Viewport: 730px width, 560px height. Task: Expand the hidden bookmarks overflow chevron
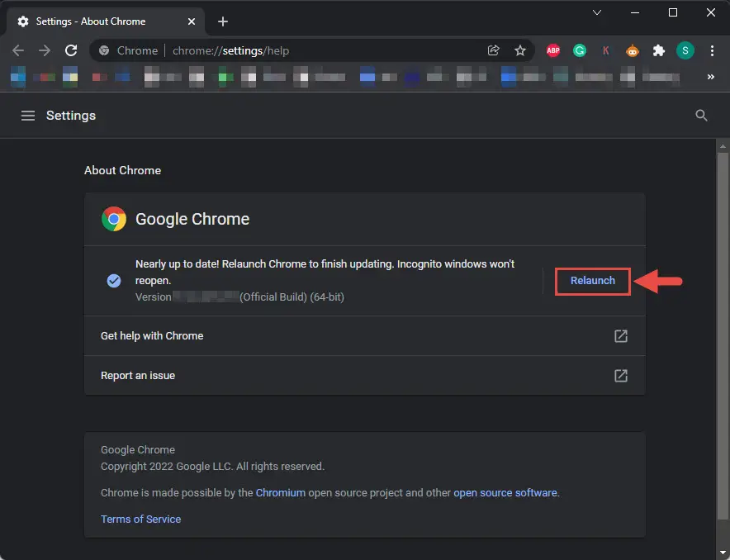pos(710,77)
